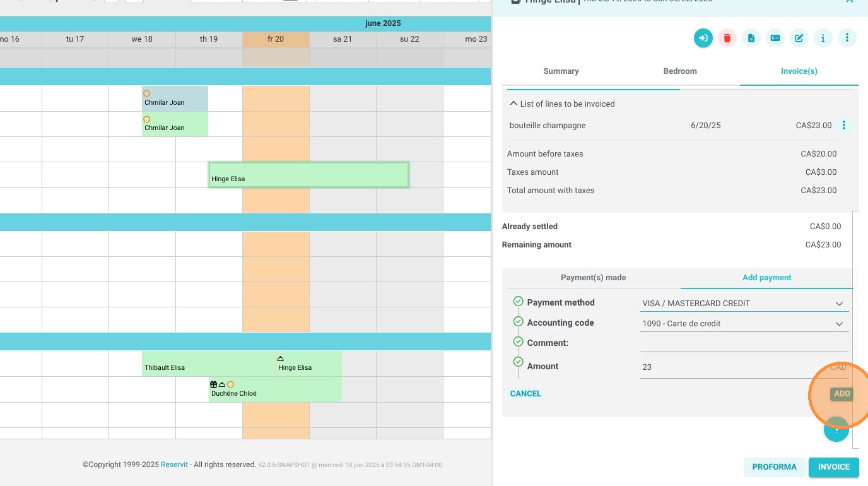Open the Payment method dropdown

coord(744,304)
